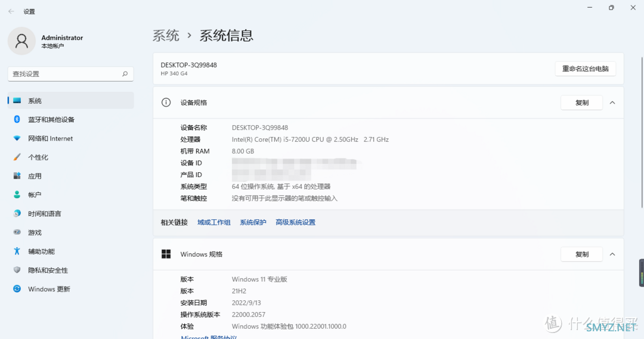
Task: Click the back arrow in the Settings title bar
Action: click(x=11, y=11)
